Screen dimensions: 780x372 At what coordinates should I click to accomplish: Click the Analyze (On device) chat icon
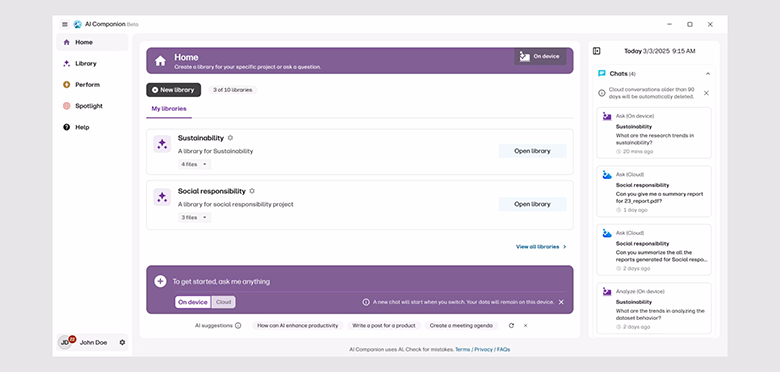pos(607,292)
